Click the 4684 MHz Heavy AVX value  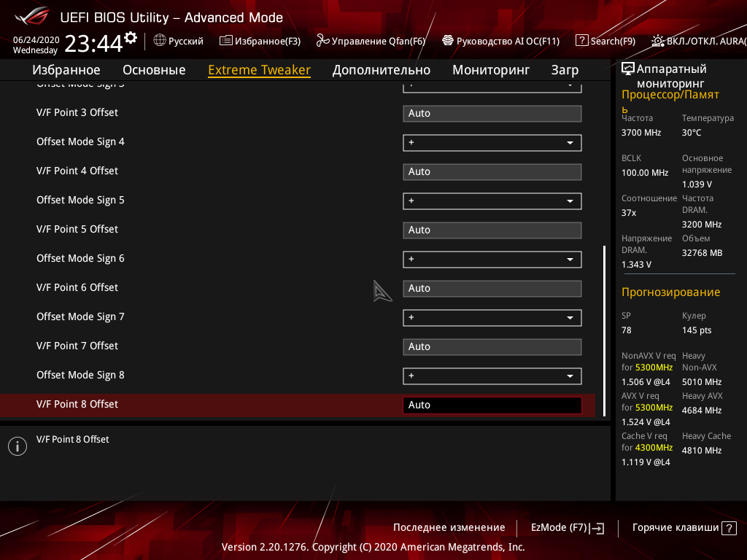point(702,411)
